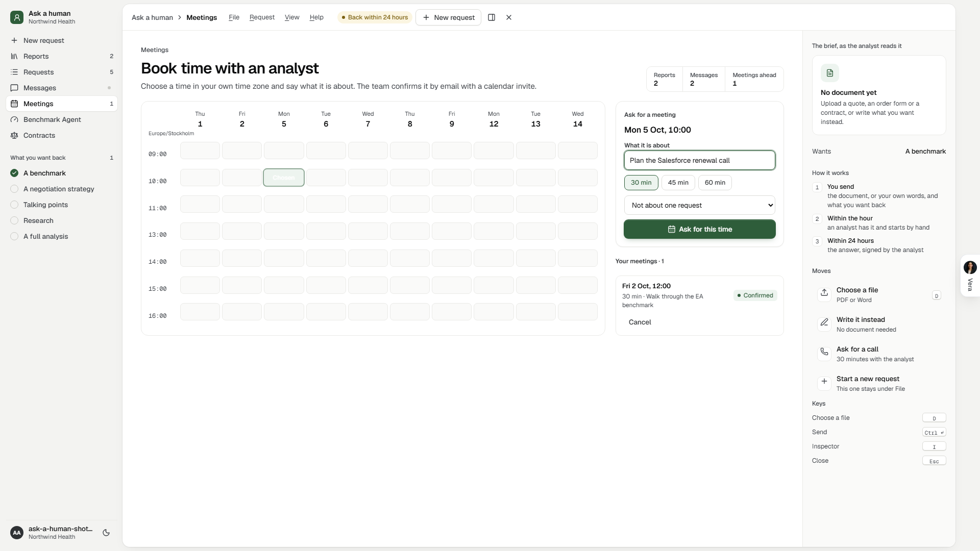The height and width of the screenshot is (551, 980).
Task: Open Benchmark Agent in sidebar
Action: pyautogui.click(x=62, y=119)
